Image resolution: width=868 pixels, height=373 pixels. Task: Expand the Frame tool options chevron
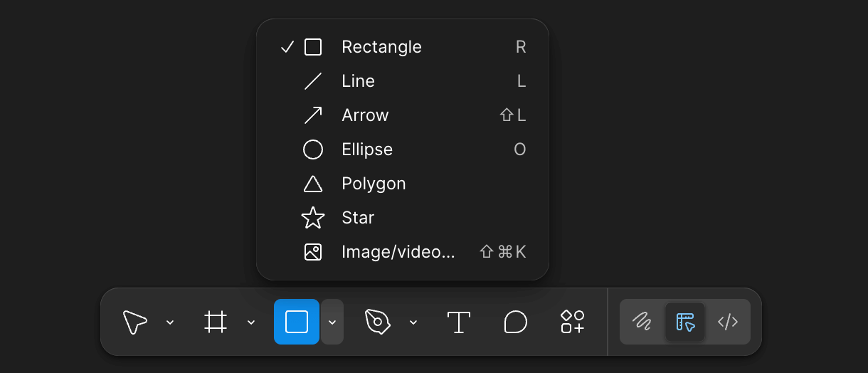[251, 322]
